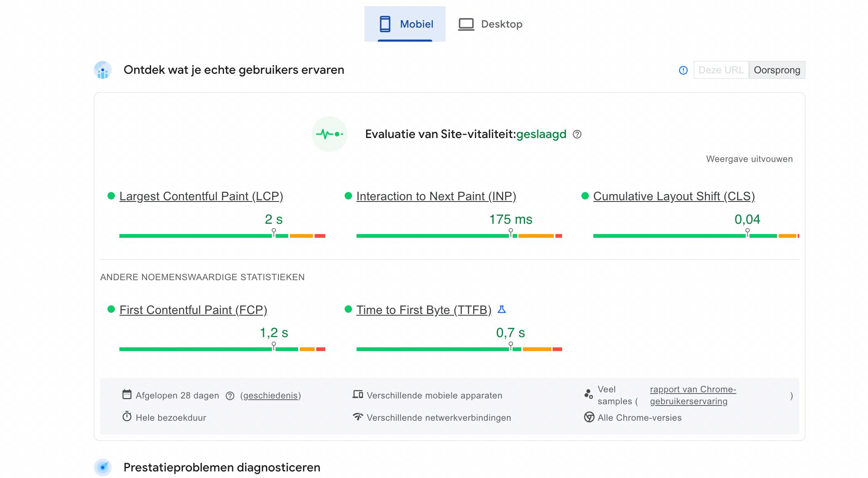The height and width of the screenshot is (478, 868).
Task: Click the help icon next to geslaagd
Action: pos(577,134)
